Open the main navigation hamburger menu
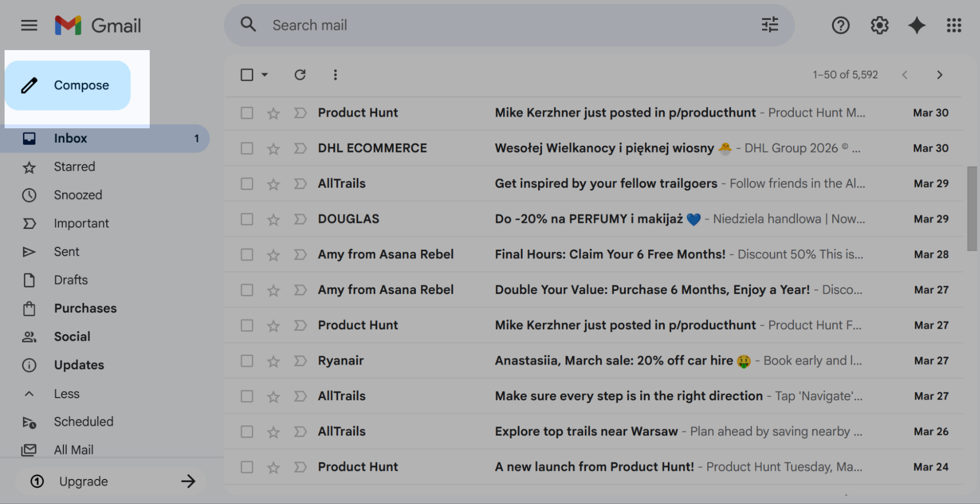The image size is (980, 504). pos(29,25)
